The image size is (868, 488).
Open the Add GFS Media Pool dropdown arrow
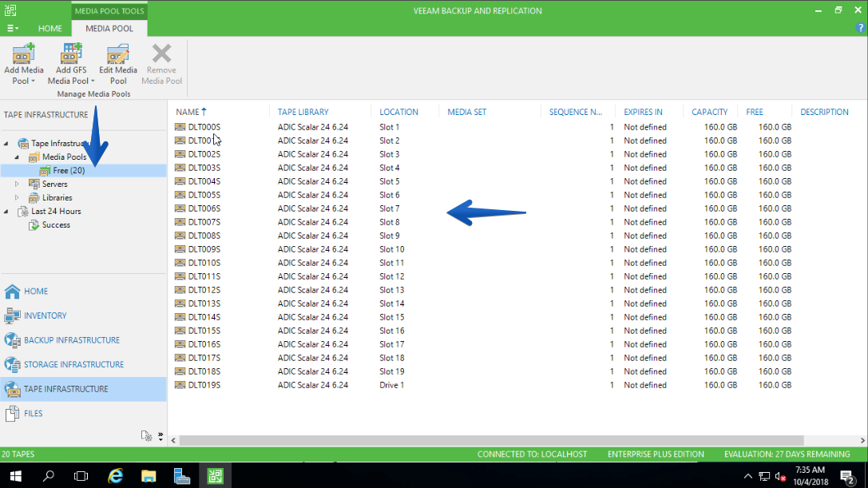(x=93, y=81)
